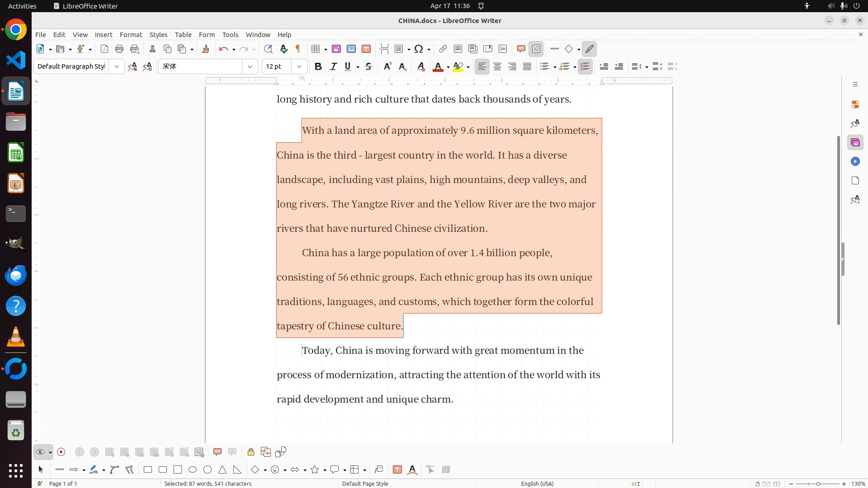Click the Print document icon
The width and height of the screenshot is (868, 488).
pyautogui.click(x=119, y=49)
